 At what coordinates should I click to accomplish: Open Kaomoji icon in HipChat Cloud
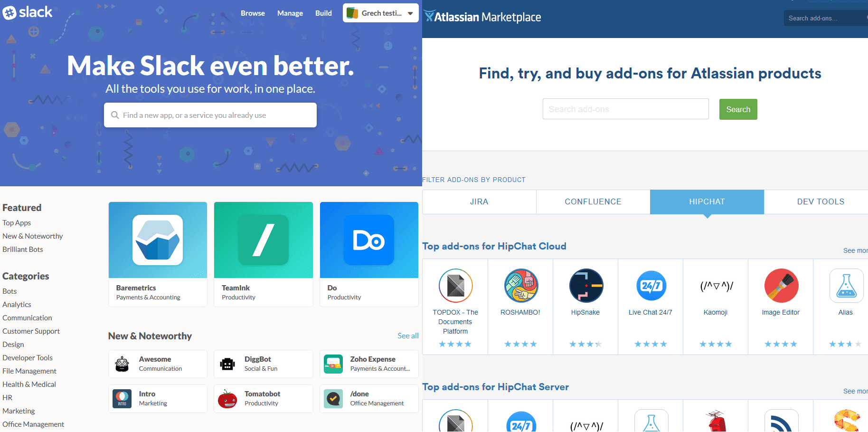point(717,286)
